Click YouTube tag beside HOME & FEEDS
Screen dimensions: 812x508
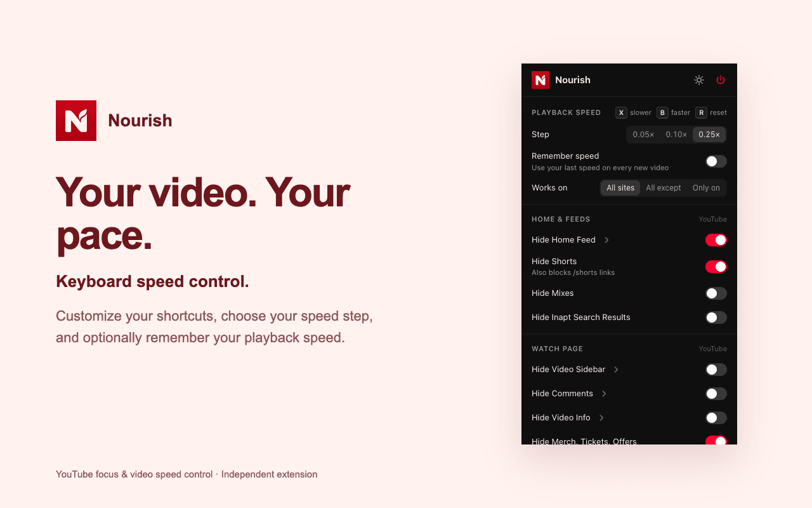713,219
